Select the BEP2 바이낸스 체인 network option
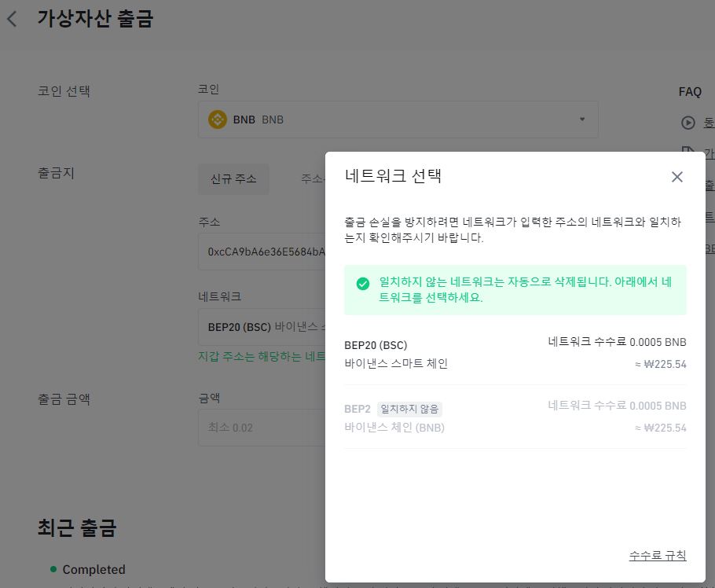Screen dimensions: 715x588 tap(515, 417)
